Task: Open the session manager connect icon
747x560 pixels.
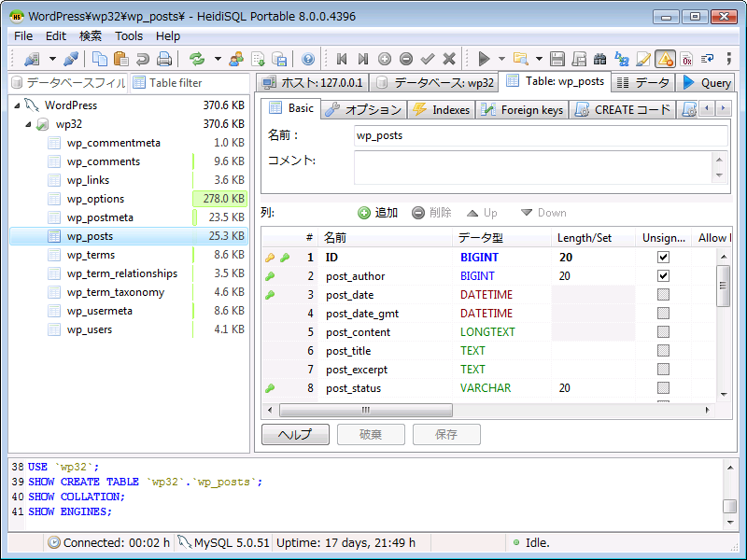Action: pos(32,59)
